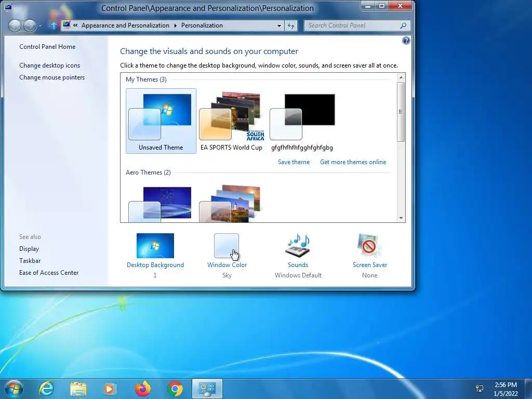Select the Unsaved Theme thumbnail

pos(161,121)
